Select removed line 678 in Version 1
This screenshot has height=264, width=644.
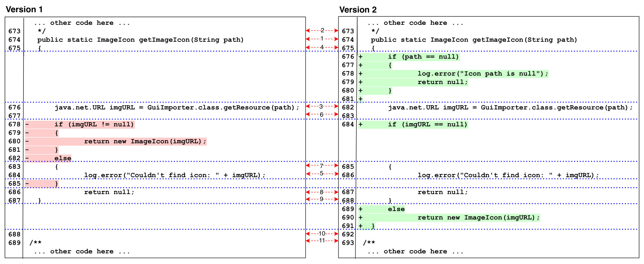tap(80, 124)
